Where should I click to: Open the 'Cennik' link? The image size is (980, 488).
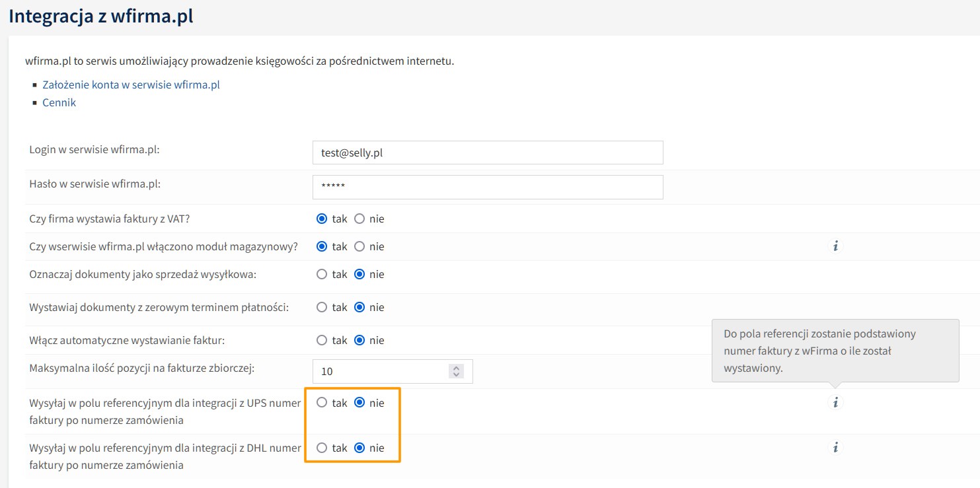coord(59,102)
